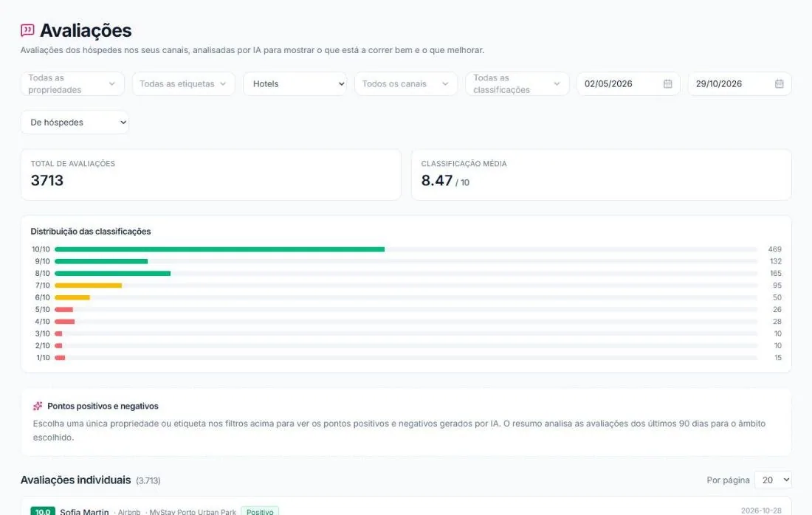This screenshot has width=812, height=515.
Task: Click the 8/10 rating bar
Action: click(112, 273)
